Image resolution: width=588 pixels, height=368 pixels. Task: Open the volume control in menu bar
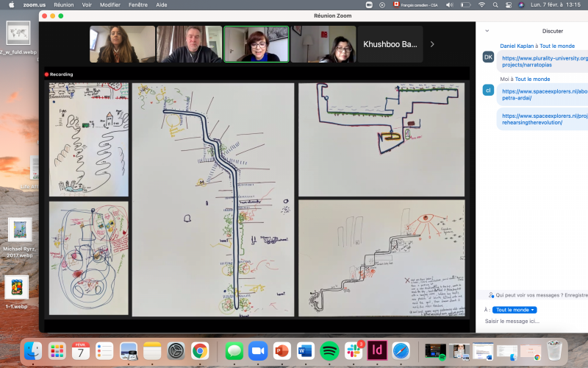(x=449, y=5)
